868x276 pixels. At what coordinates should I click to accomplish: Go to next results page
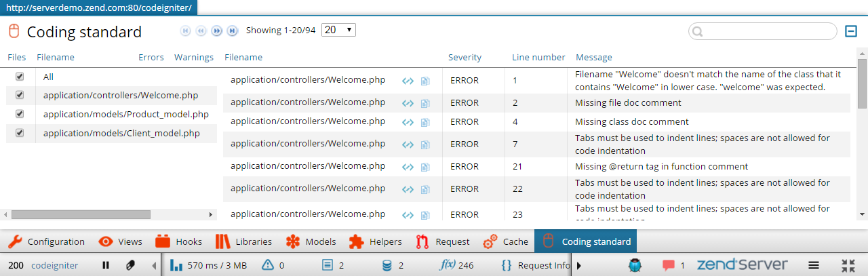click(217, 31)
